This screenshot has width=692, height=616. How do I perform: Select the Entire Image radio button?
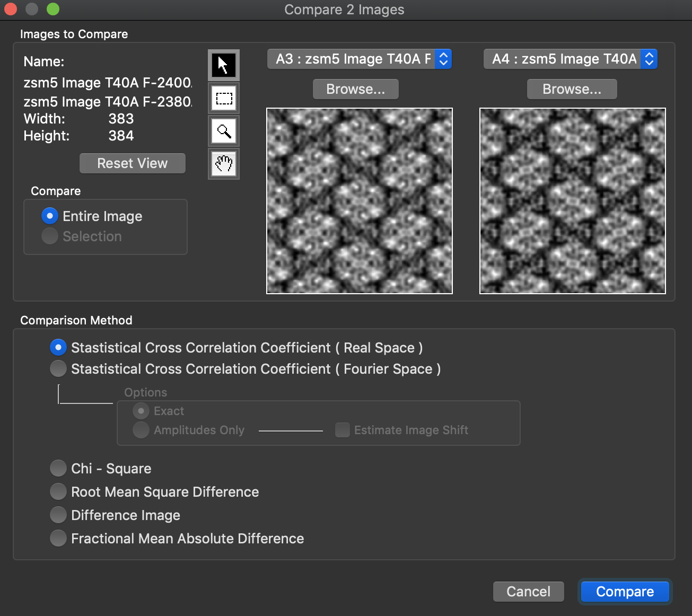tap(50, 216)
